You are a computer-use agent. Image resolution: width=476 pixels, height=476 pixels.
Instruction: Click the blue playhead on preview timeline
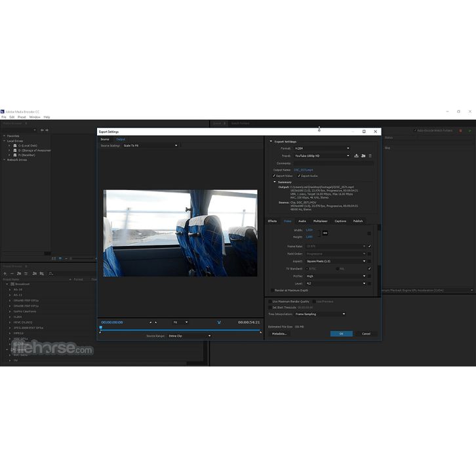100,327
